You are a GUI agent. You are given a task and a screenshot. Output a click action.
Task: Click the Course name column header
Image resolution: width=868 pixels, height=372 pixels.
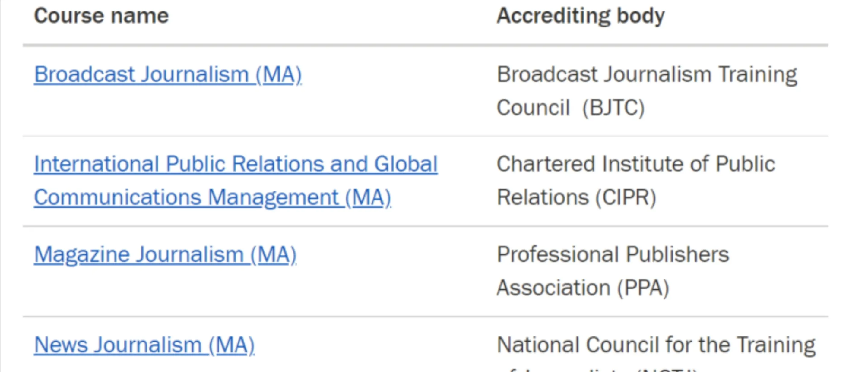click(101, 16)
